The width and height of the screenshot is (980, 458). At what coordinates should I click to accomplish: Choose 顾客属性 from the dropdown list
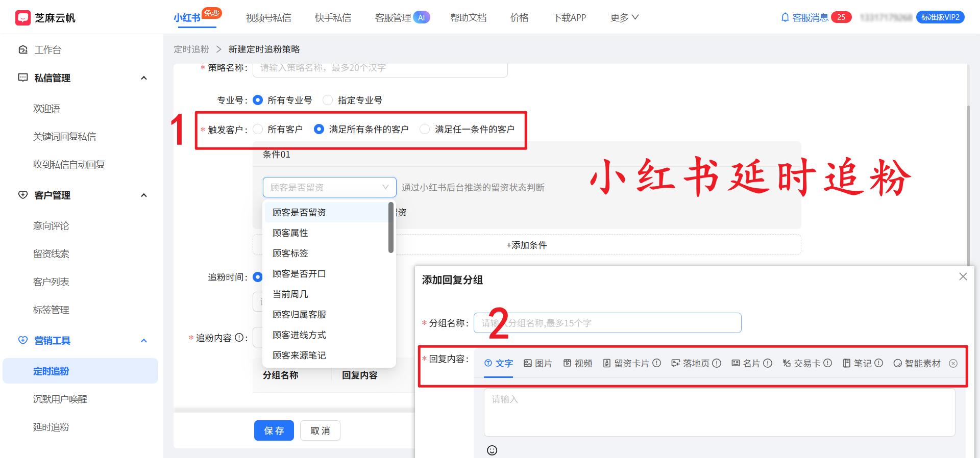tap(327, 233)
